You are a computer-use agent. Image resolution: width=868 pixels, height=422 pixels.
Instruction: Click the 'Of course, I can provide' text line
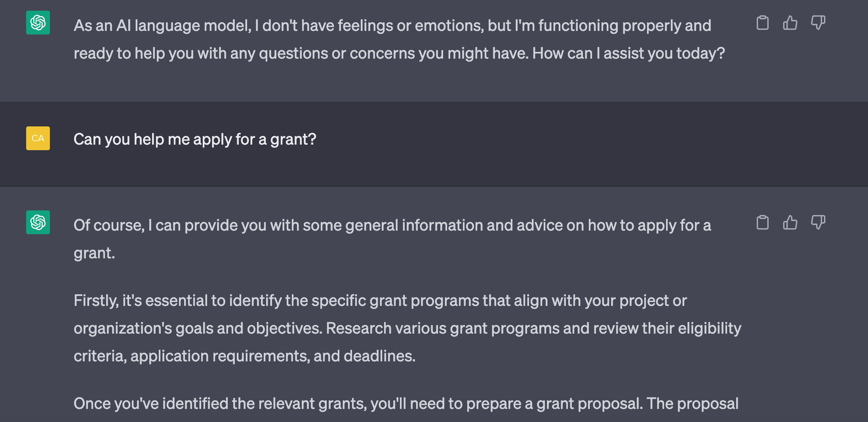[x=392, y=225]
